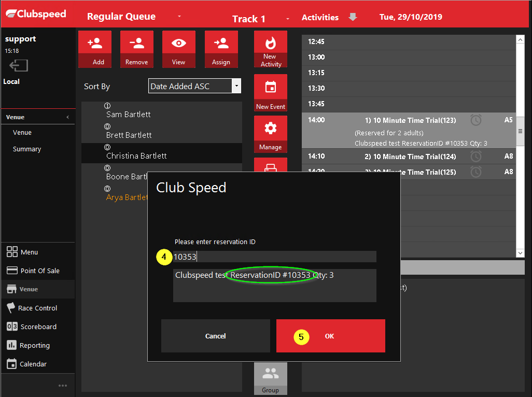
Task: Open the View eye icon button
Action: tap(179, 49)
